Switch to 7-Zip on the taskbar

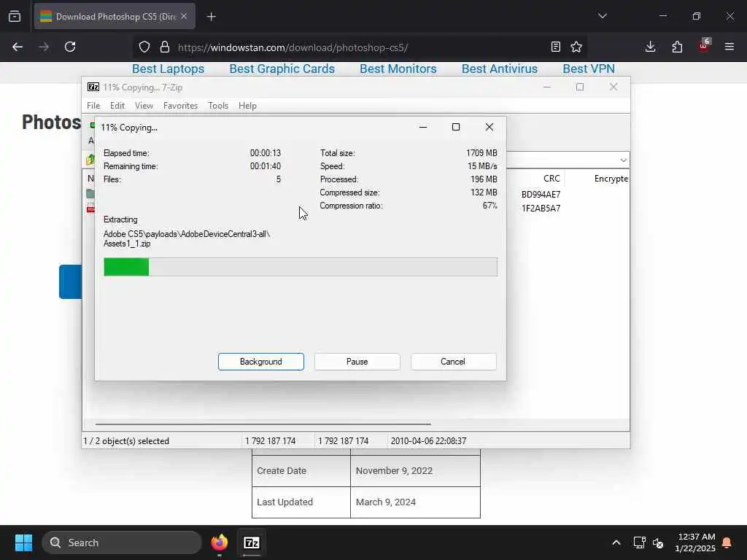click(252, 542)
